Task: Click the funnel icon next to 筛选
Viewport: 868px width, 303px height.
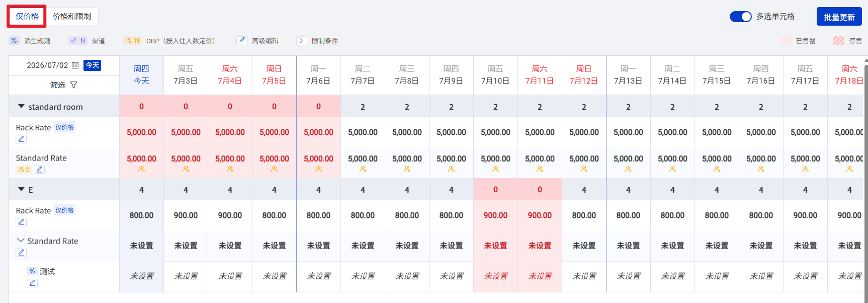Action: click(x=74, y=85)
